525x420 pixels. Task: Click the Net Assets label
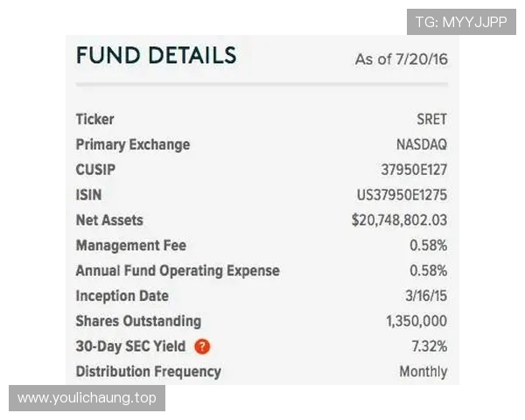[x=109, y=220]
